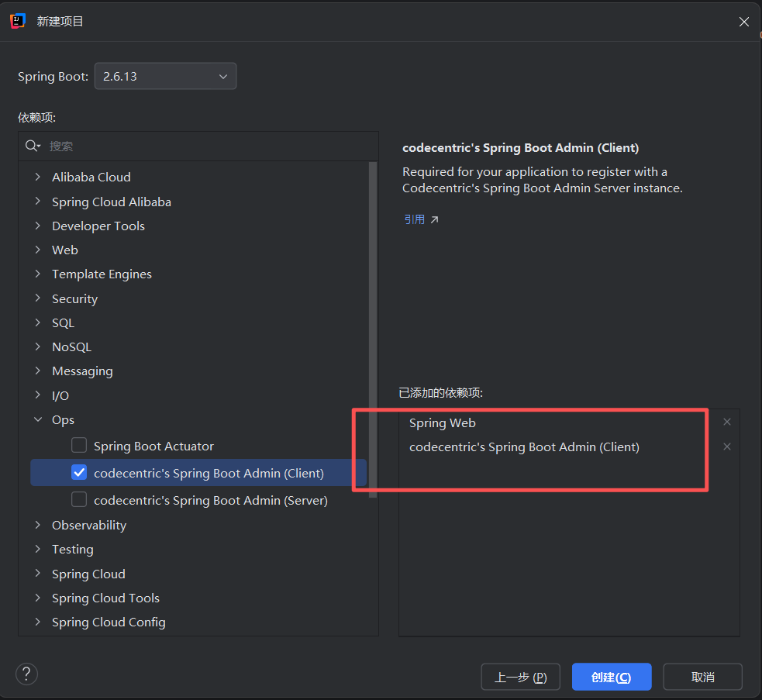Select Spring Web in added dependencies
762x700 pixels.
[442, 423]
